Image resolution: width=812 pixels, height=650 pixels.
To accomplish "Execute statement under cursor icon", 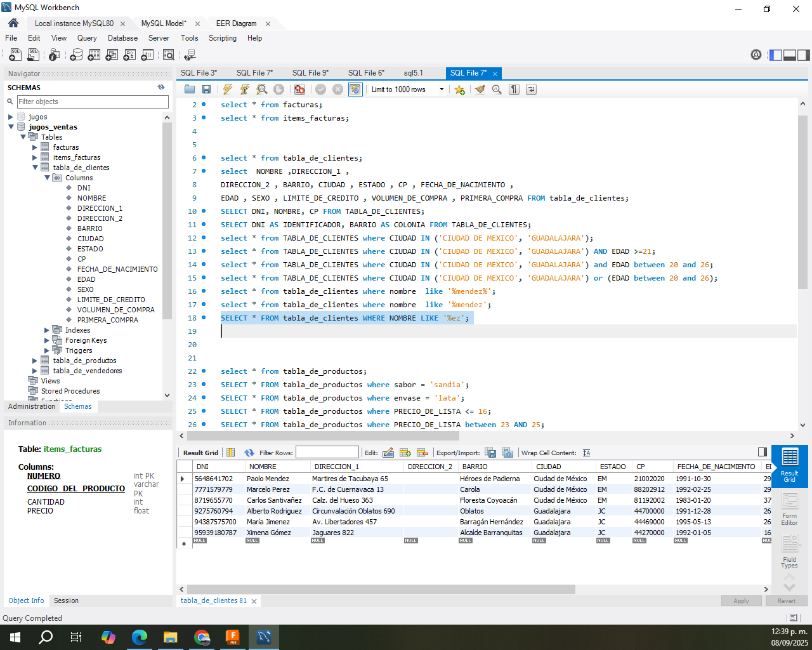I will 244,90.
